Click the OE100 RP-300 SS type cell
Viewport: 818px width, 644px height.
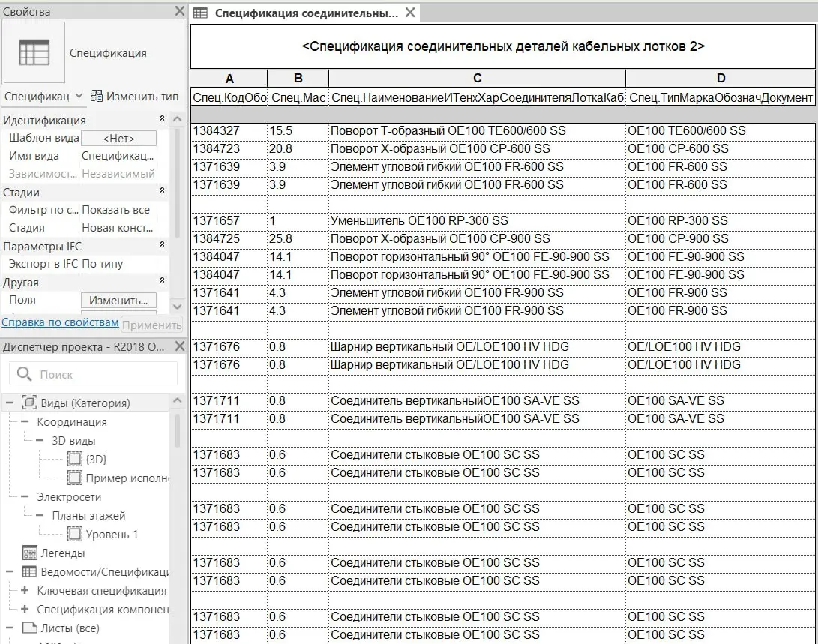(x=721, y=221)
